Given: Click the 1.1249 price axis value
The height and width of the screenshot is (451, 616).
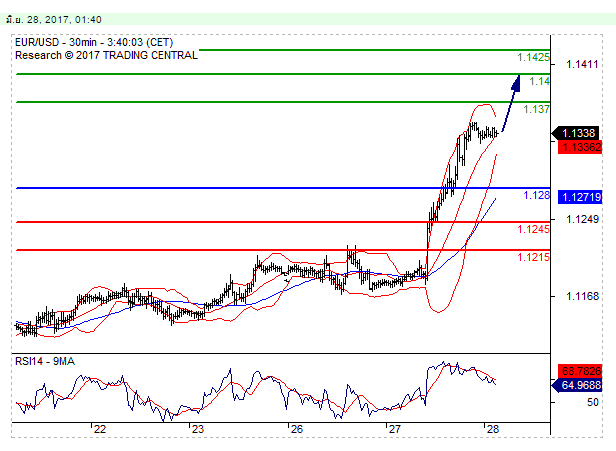Looking at the screenshot, I should tap(582, 219).
